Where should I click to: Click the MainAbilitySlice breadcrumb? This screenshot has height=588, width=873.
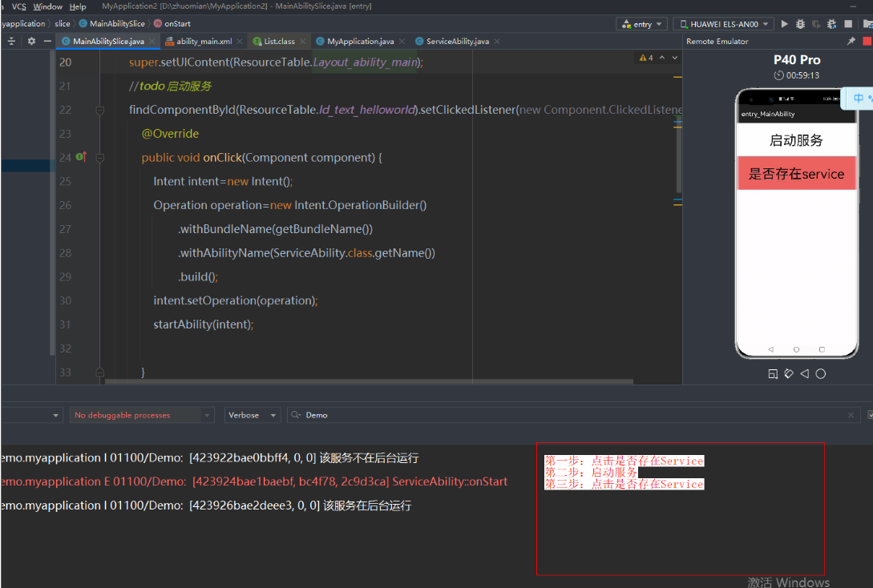(112, 24)
